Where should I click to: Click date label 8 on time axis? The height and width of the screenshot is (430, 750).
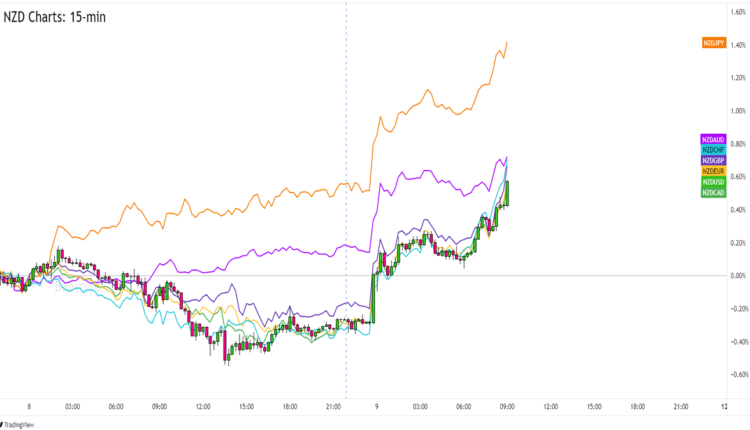[30, 406]
